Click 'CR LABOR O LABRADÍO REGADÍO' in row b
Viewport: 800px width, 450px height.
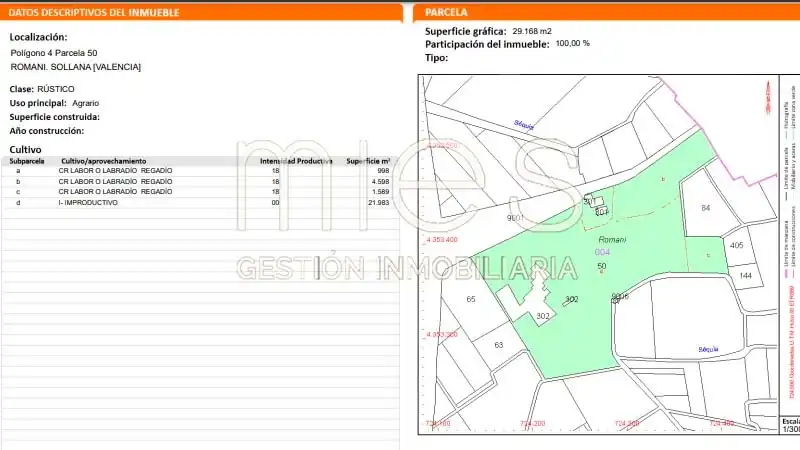(x=115, y=182)
